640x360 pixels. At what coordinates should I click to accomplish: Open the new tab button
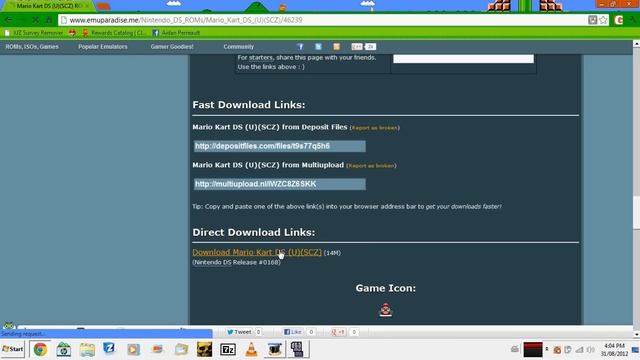[104, 7]
